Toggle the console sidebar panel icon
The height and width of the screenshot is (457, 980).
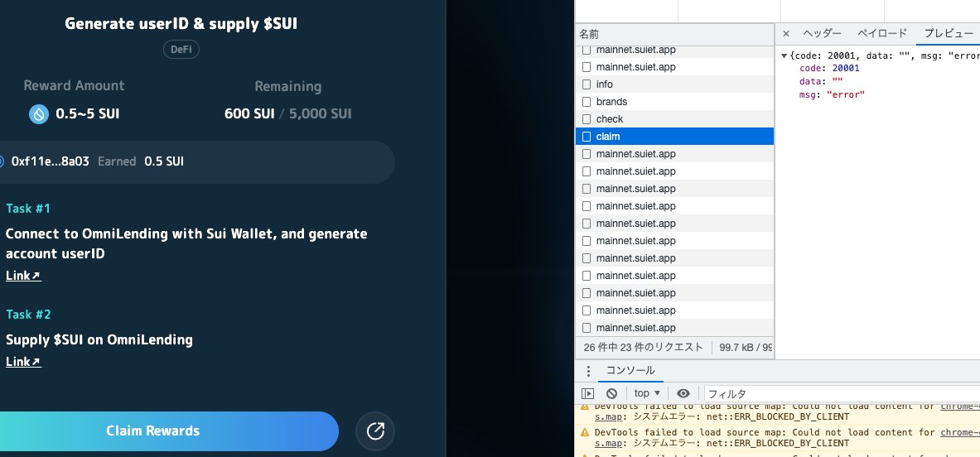coord(587,393)
